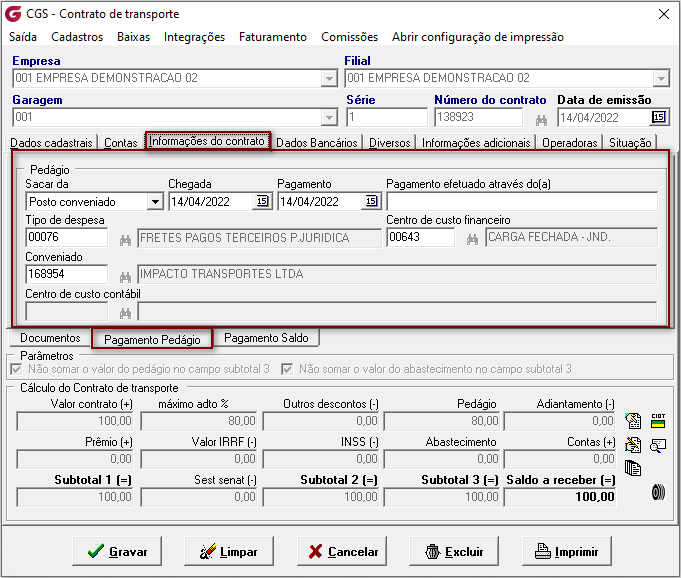Open the Pagamento Saldo sub-tab
Viewport: 681px width, 578px height.
[266, 338]
